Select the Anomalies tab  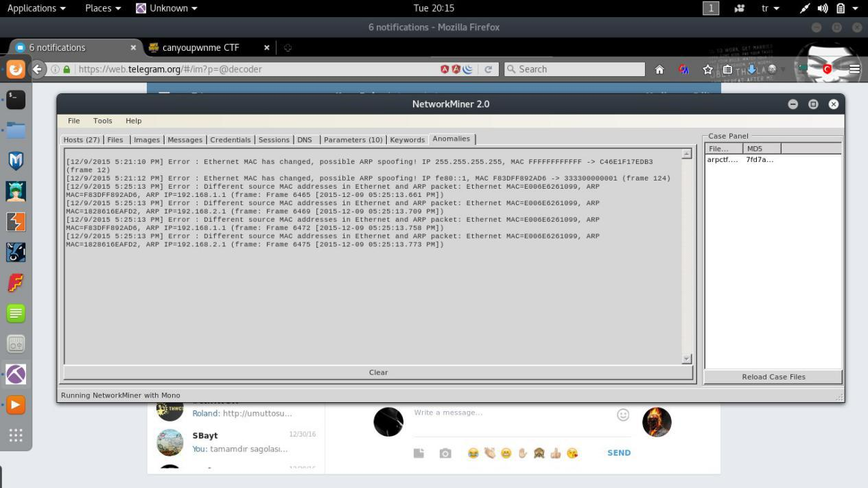[x=451, y=139]
